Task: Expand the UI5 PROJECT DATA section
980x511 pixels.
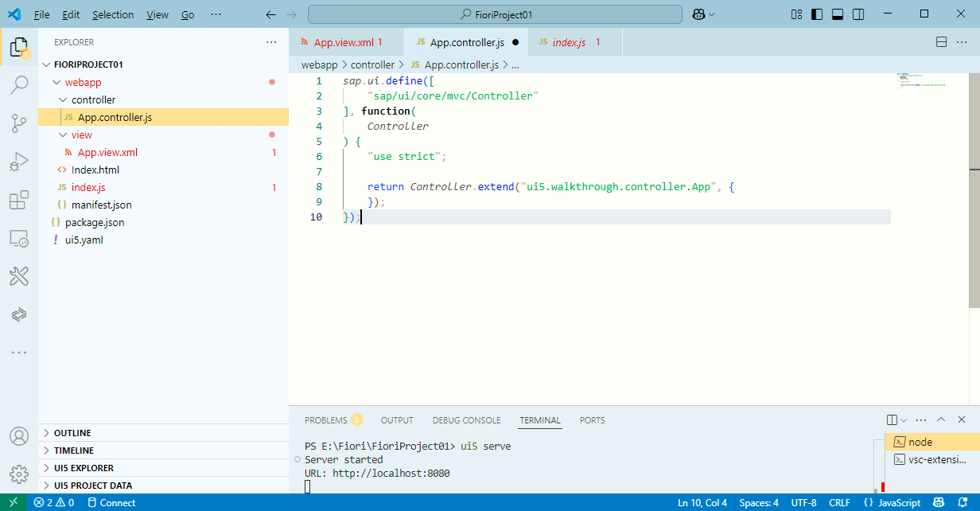Action: click(x=163, y=486)
